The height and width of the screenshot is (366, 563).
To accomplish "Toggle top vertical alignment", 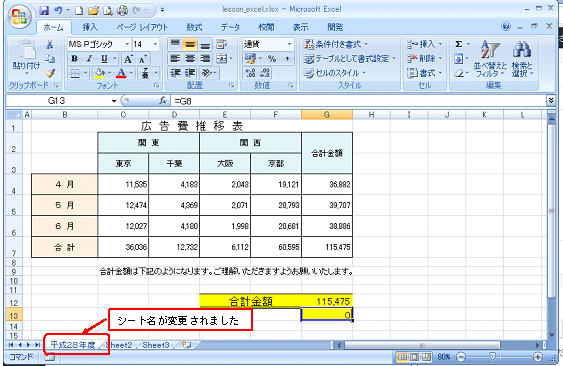I will pyautogui.click(x=175, y=45).
